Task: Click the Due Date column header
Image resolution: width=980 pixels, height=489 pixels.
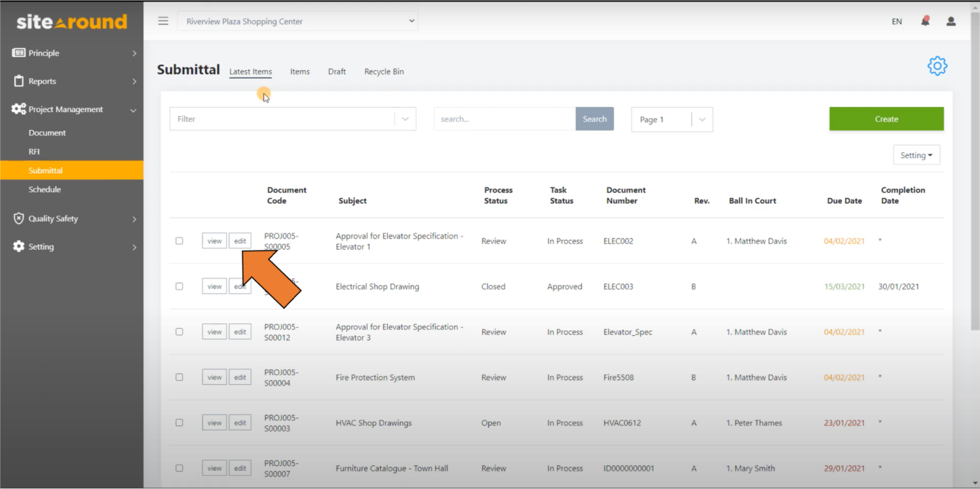Action: (844, 201)
